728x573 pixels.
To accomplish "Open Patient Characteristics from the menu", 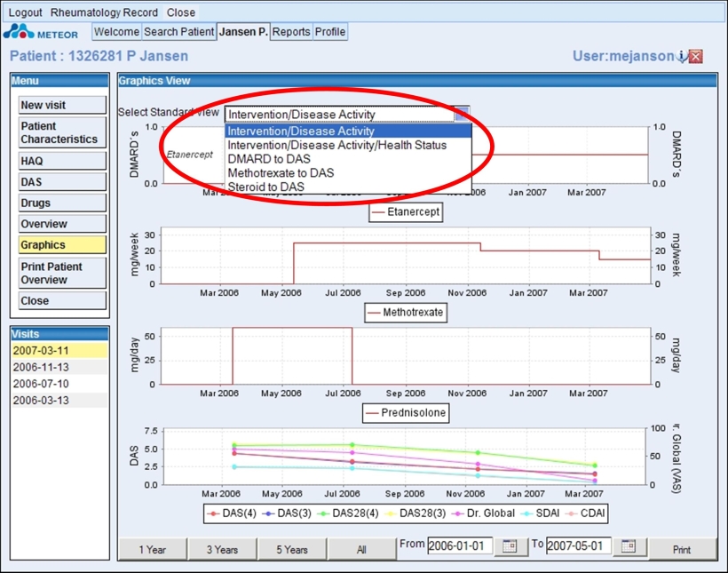I will [62, 132].
